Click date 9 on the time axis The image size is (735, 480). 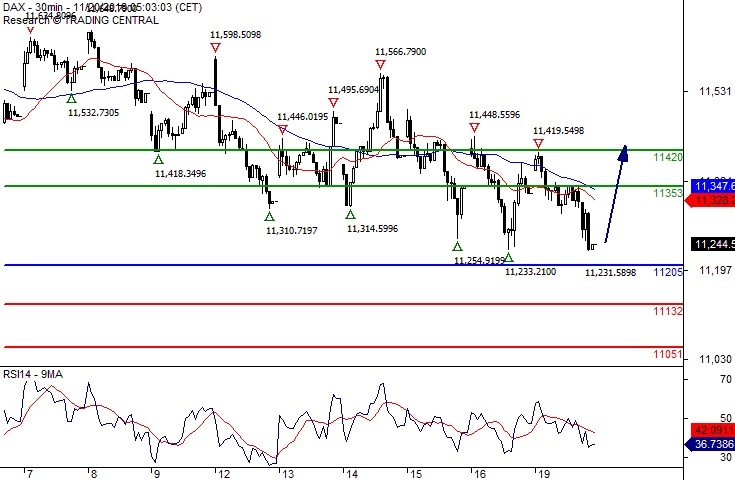pyautogui.click(x=157, y=474)
